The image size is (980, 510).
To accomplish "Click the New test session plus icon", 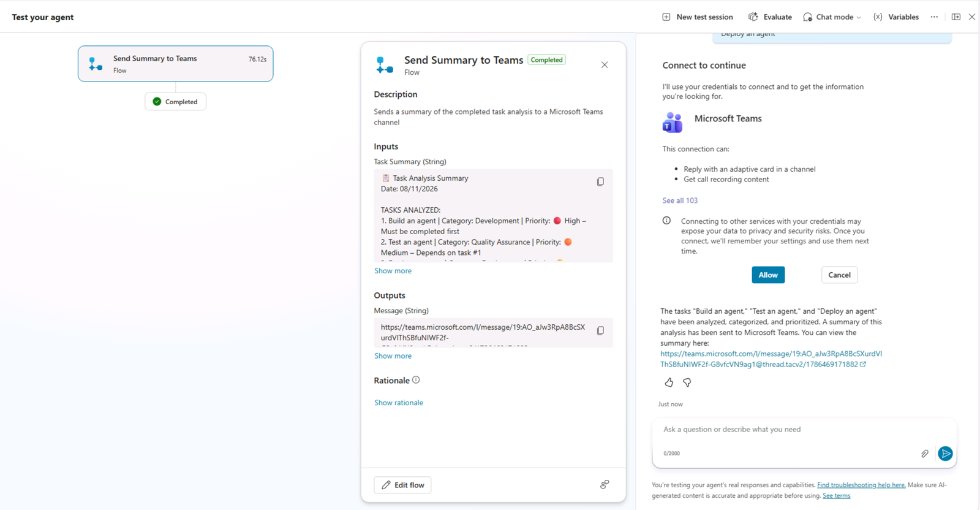I will (666, 17).
